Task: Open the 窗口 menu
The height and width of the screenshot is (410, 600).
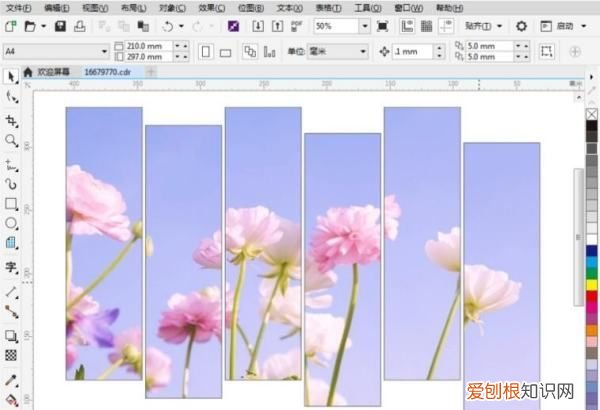Action: (x=408, y=8)
